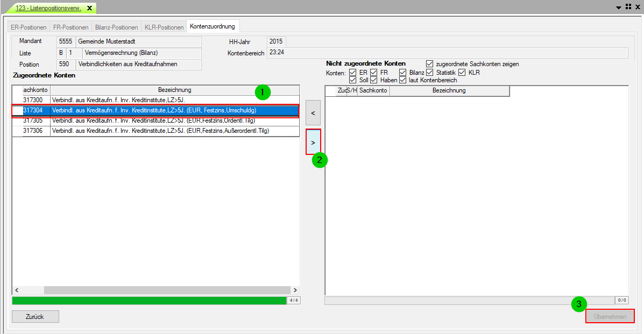Click the move-left '<' arrow button

(x=313, y=113)
